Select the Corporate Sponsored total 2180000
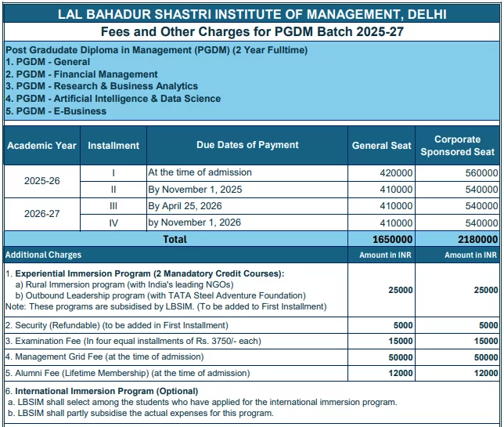Viewport: 504px width, 427px height. (474, 239)
